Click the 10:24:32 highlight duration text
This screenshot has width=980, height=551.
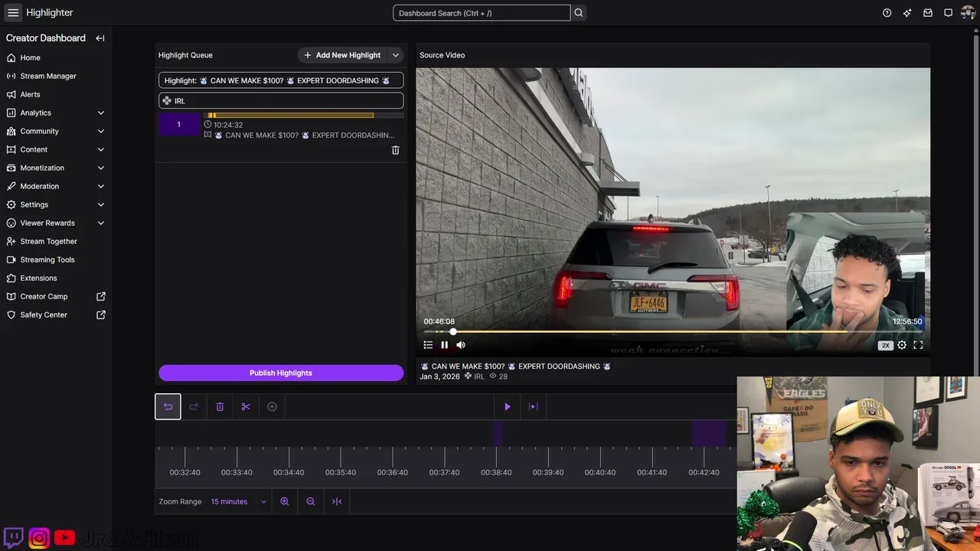[x=228, y=125]
